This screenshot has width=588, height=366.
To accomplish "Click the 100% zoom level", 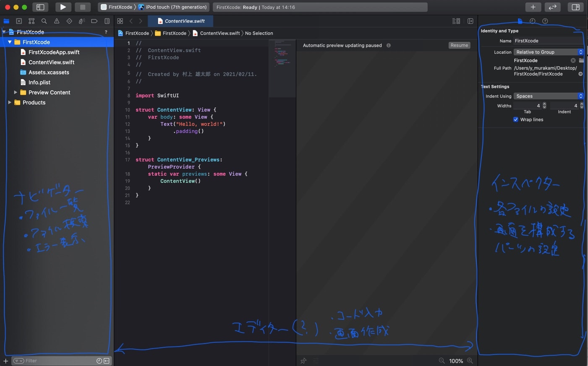I will click(x=456, y=361).
